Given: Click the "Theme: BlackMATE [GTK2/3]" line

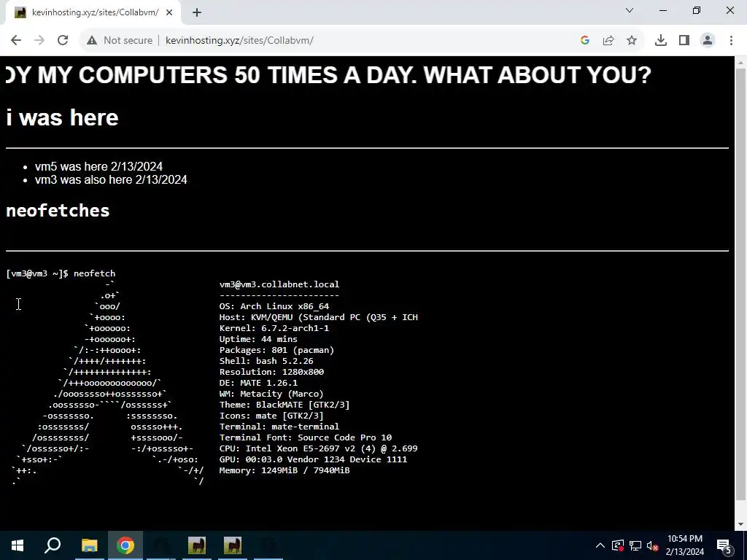Looking at the screenshot, I should 285,405.
